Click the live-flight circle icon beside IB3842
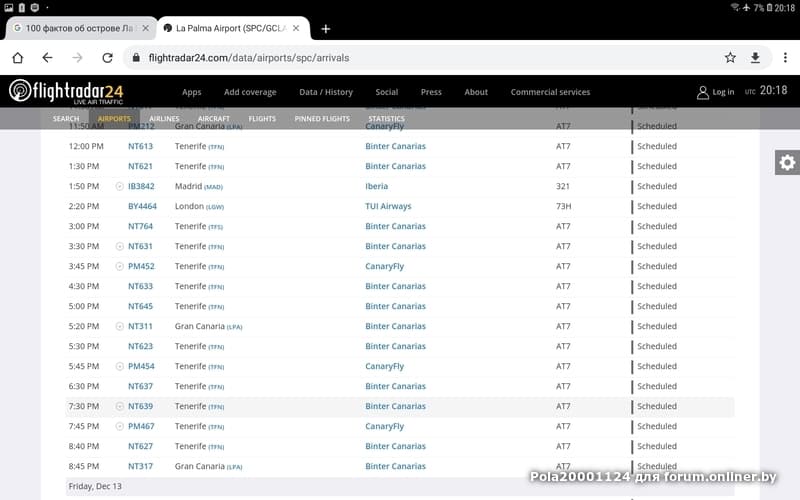The height and width of the screenshot is (500, 800). 119,186
